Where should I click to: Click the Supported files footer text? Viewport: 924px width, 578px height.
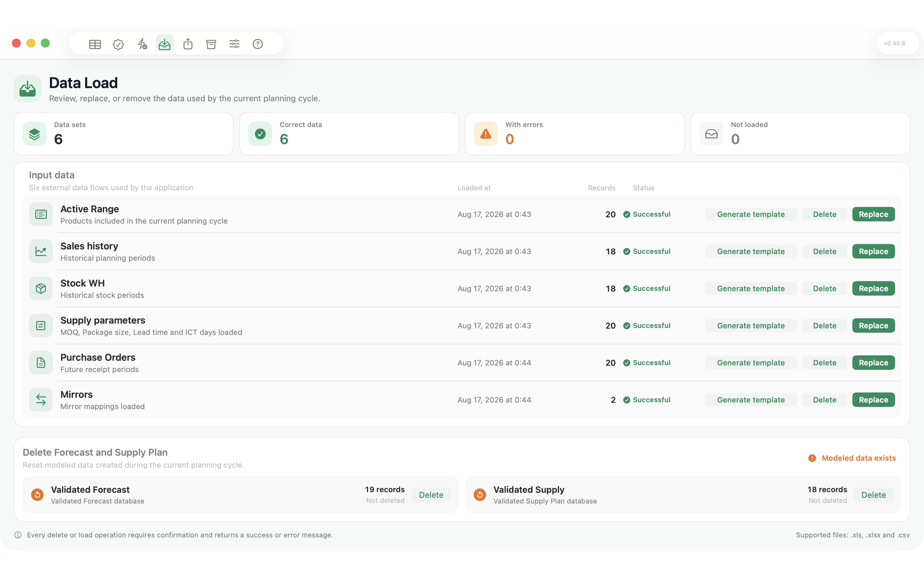853,535
